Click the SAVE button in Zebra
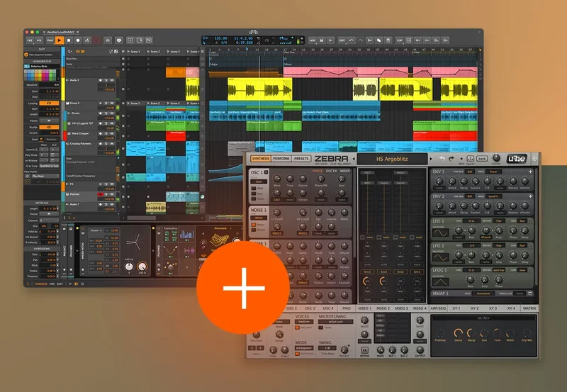Image resolution: width=567 pixels, height=392 pixels. click(482, 158)
